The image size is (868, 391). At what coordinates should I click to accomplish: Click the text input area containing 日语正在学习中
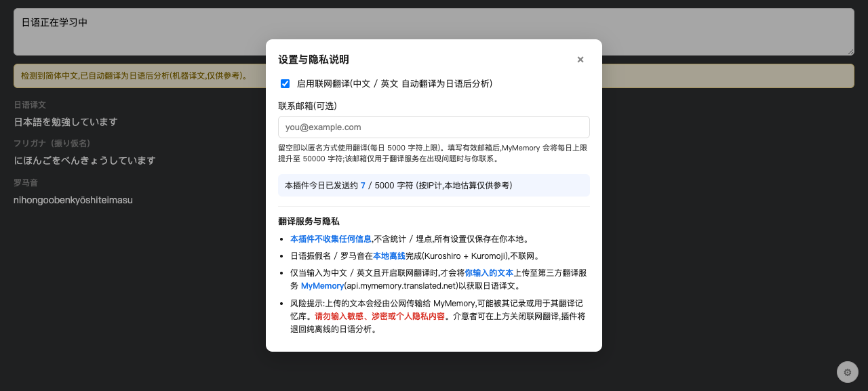434,32
